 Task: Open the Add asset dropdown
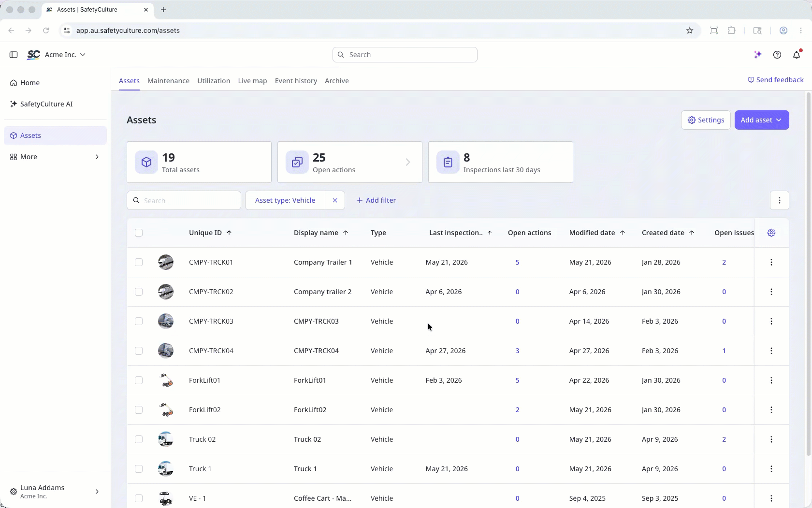[x=762, y=120]
